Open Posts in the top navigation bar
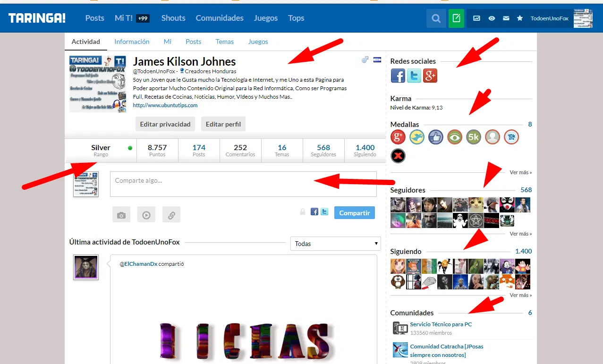The image size is (603, 364). 94,18
